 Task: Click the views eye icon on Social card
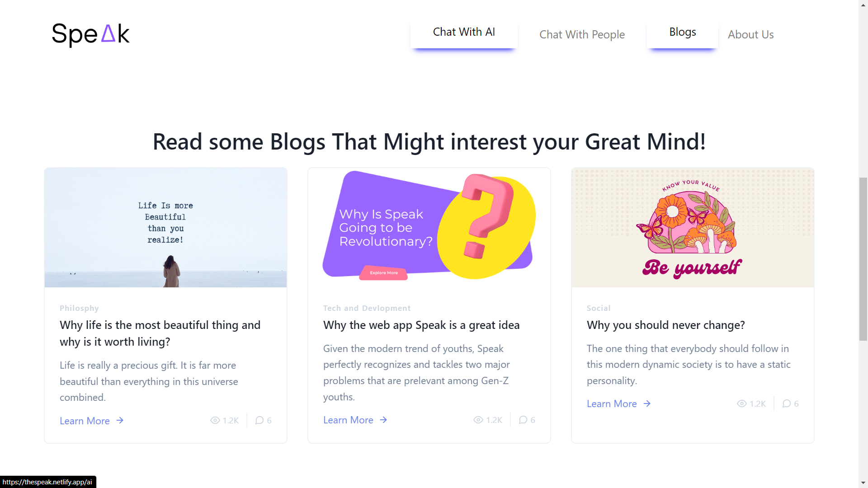coord(742,404)
